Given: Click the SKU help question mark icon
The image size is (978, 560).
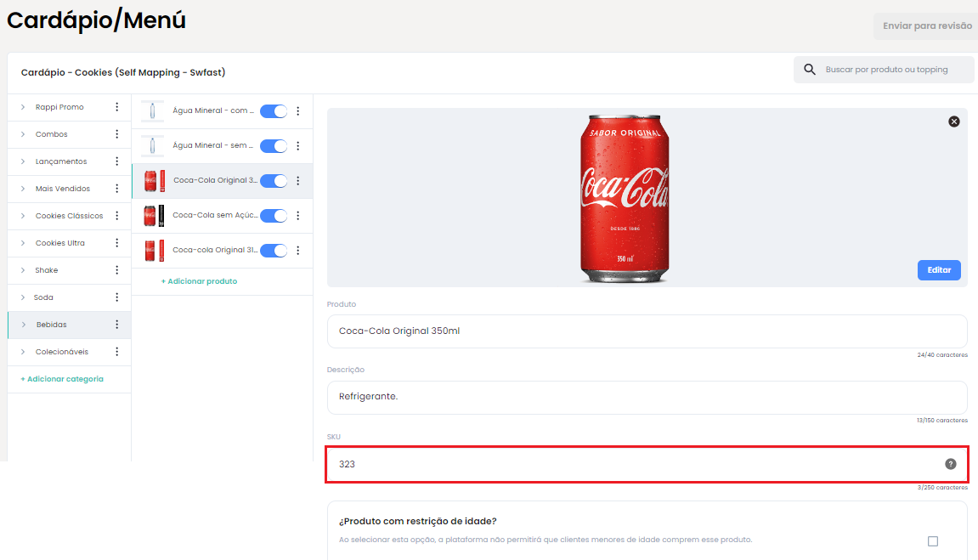Looking at the screenshot, I should 951,464.
